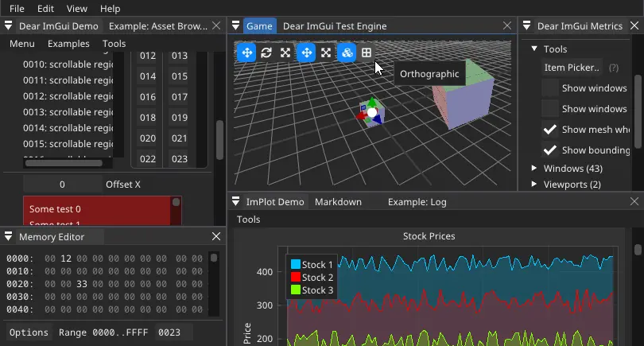Click Options button in Memory Editor

tap(29, 332)
